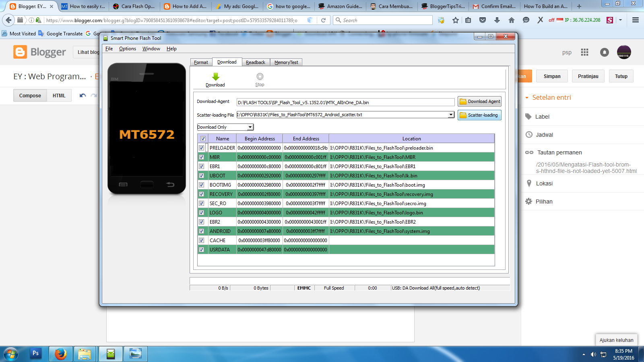Select the CACHE row name cell
The height and width of the screenshot is (362, 644).
click(x=222, y=241)
